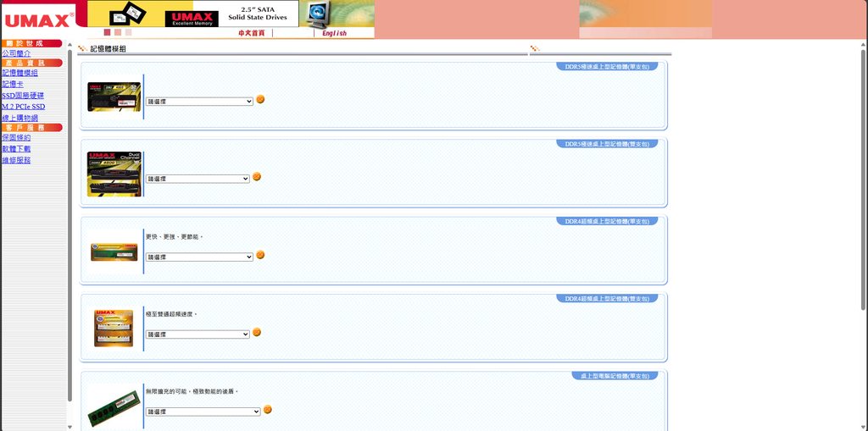Click orange go icon in the 桌上型電腦記憶體 row

pyautogui.click(x=268, y=410)
